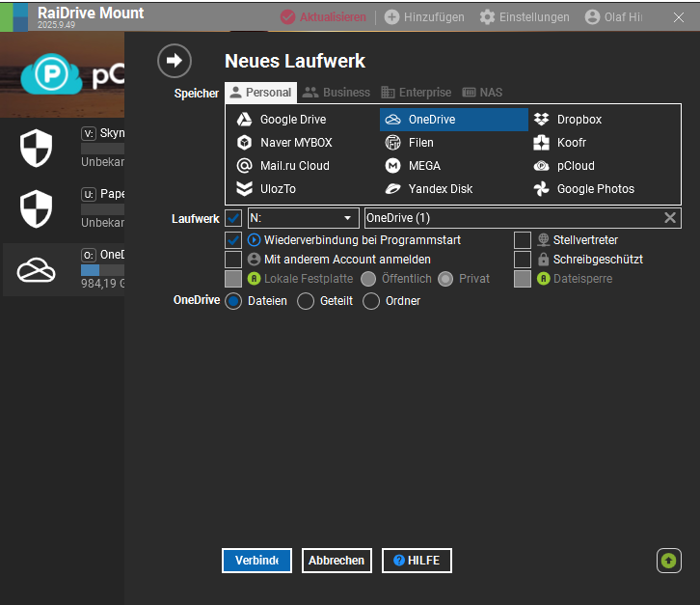Click the Einstellungen label in title bar
700x605 pixels.
[x=534, y=17]
